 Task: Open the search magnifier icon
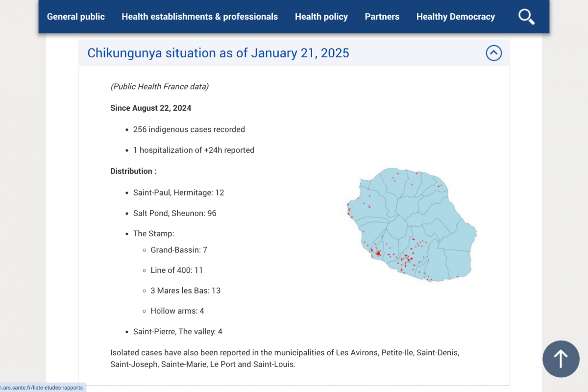pos(526,17)
